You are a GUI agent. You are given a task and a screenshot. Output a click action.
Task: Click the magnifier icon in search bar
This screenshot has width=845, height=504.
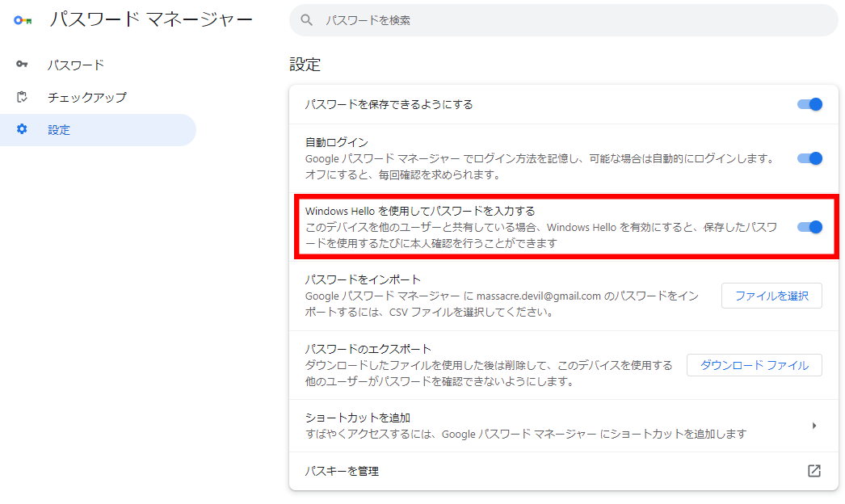pyautogui.click(x=306, y=20)
